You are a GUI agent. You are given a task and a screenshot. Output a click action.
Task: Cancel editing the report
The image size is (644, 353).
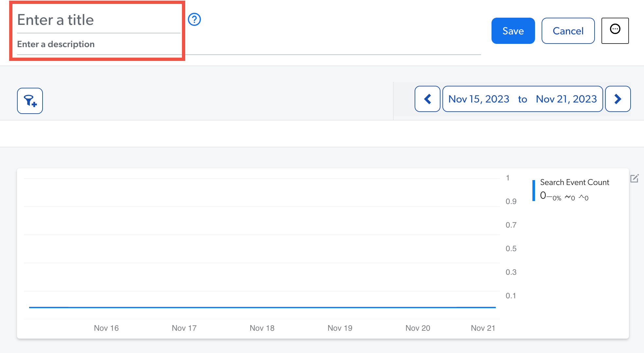click(568, 31)
